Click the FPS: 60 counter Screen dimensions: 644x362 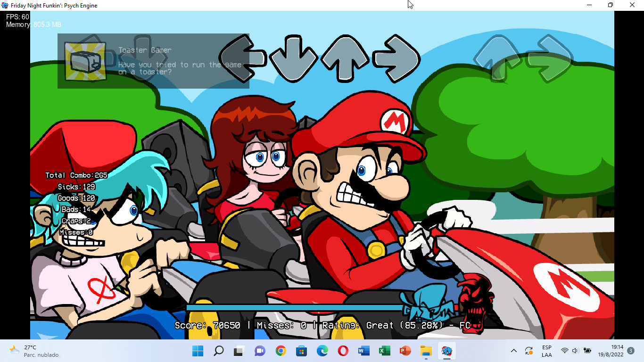[x=17, y=17]
